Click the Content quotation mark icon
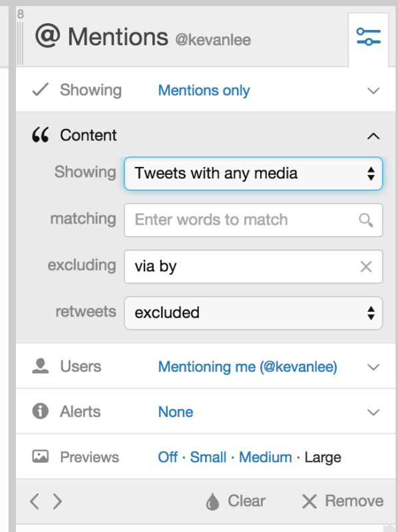Screen dimensions: 398x532 (x=41, y=135)
